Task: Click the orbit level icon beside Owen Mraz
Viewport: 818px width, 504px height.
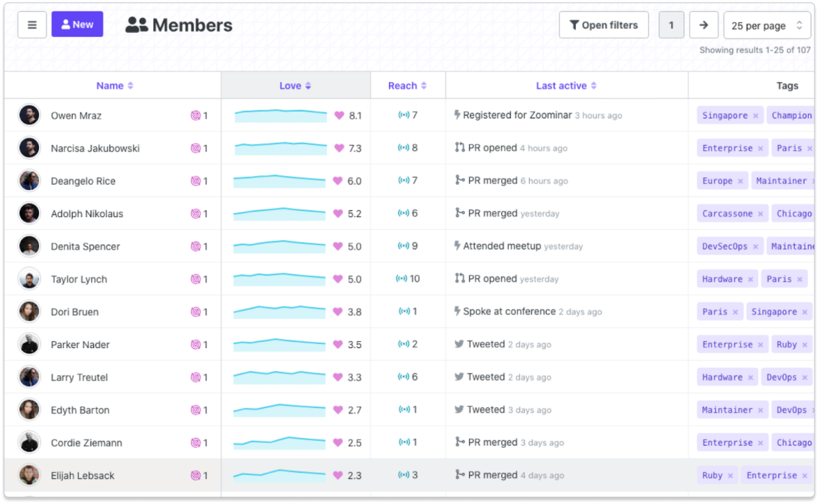Action: pos(196,116)
